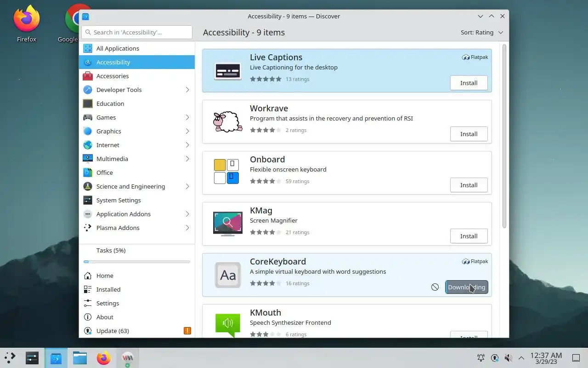Click the Flatpak badge on CoreKeyboard
The width and height of the screenshot is (588, 368).
click(475, 261)
